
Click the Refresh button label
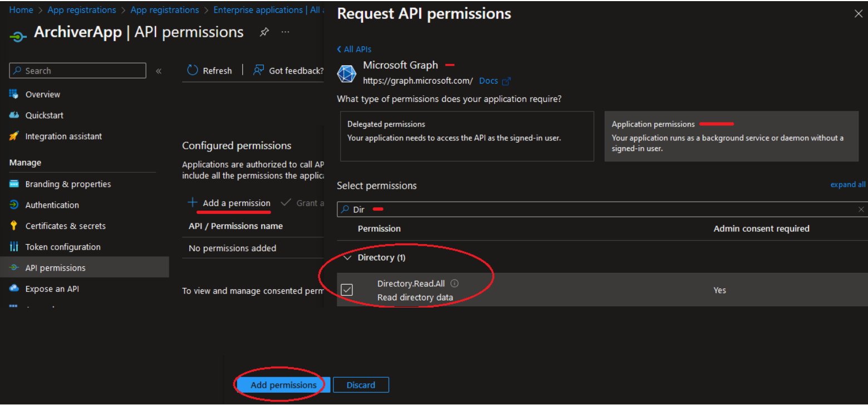point(217,71)
